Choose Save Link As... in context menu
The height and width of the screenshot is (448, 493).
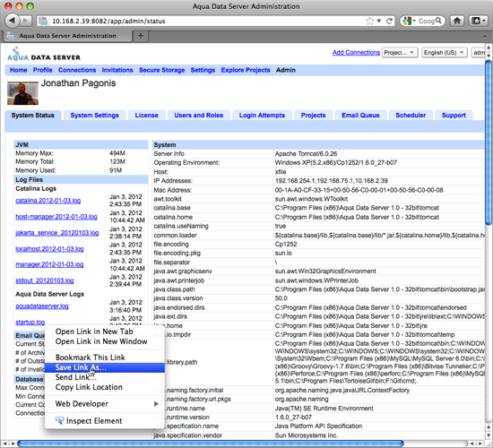pos(105,367)
